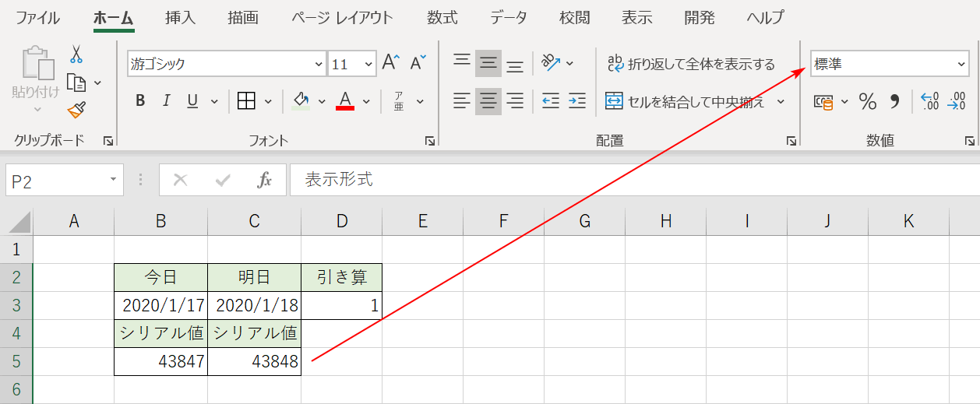Increase indent icon

pos(577,100)
